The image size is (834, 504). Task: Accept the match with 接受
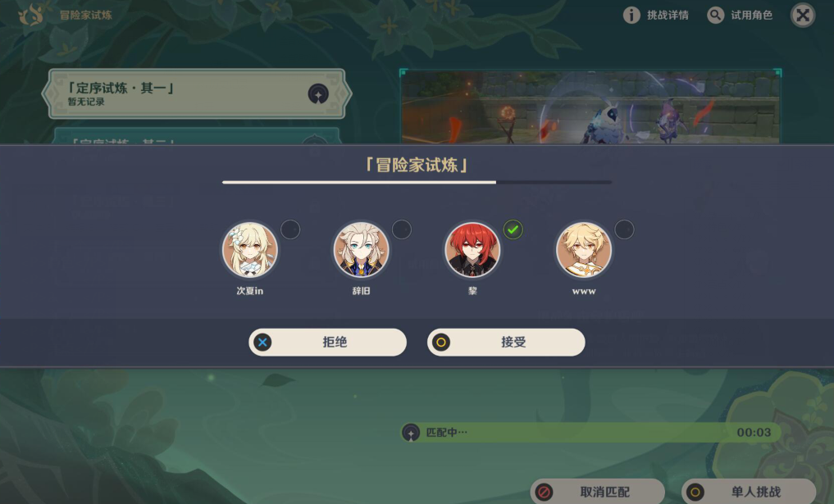coord(506,342)
